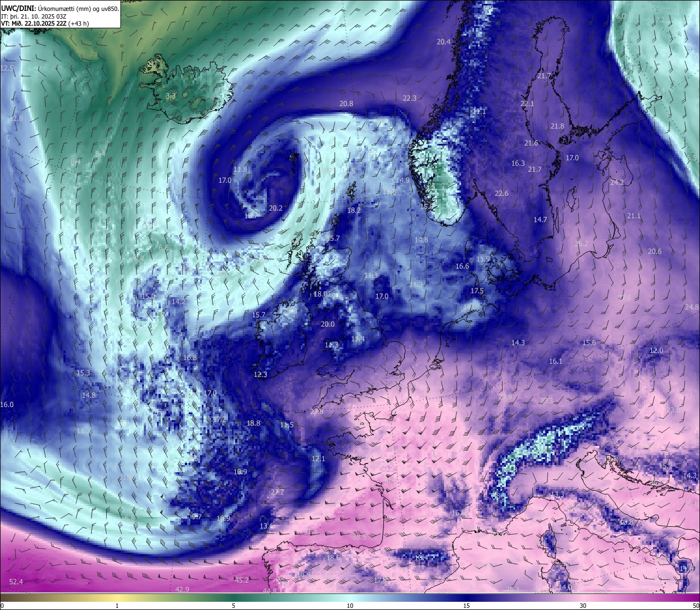The image size is (700, 610).
Task: Click the 20.2 value inside the cyclone
Action: pyautogui.click(x=276, y=208)
